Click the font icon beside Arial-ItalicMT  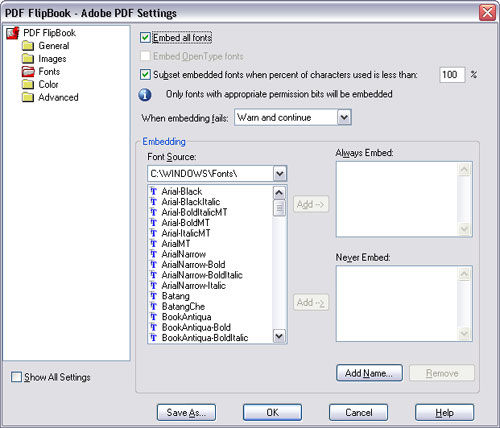pos(153,233)
